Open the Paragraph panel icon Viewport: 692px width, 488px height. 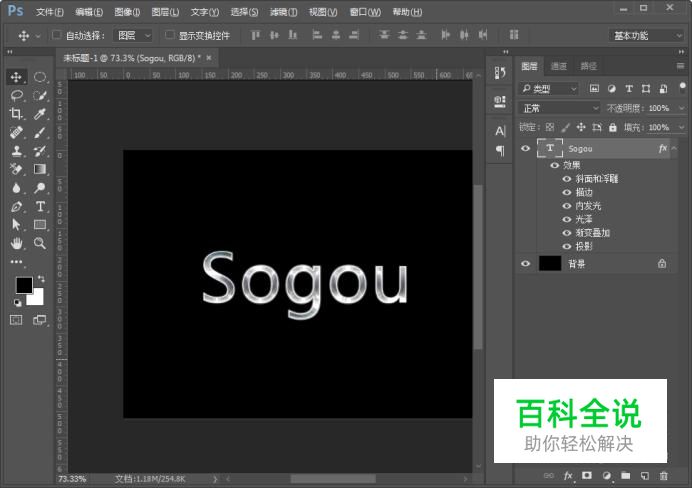click(500, 150)
